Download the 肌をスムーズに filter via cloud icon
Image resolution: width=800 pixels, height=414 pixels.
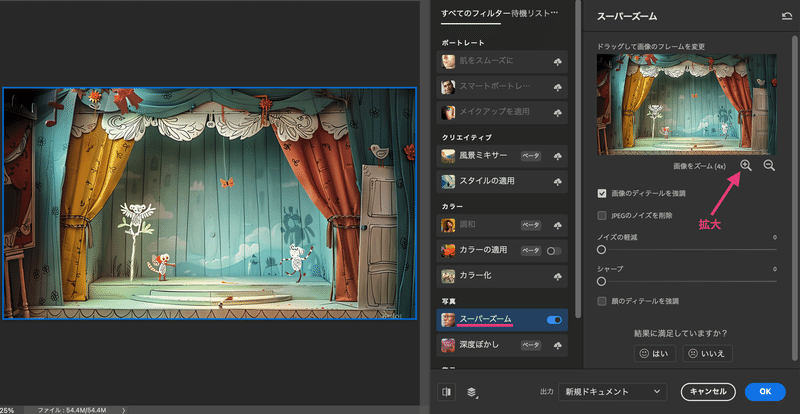click(x=558, y=61)
